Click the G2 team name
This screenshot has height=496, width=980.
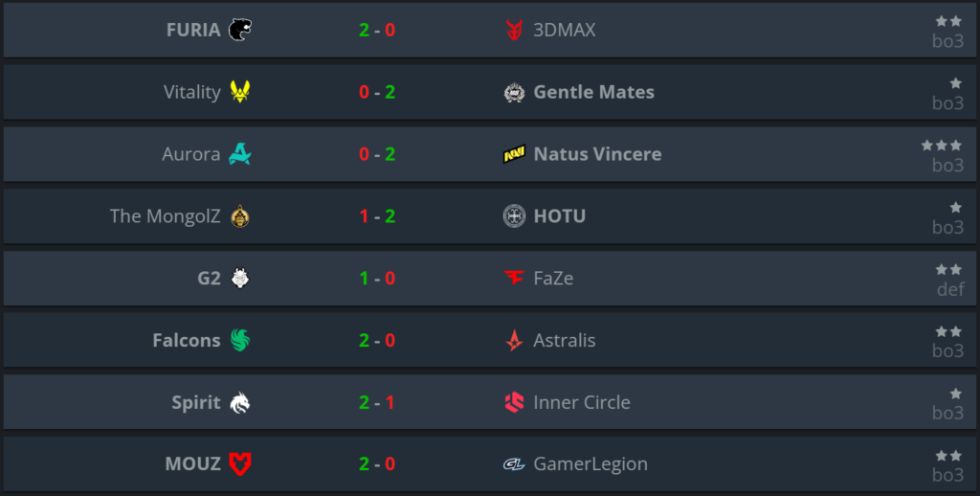(209, 279)
